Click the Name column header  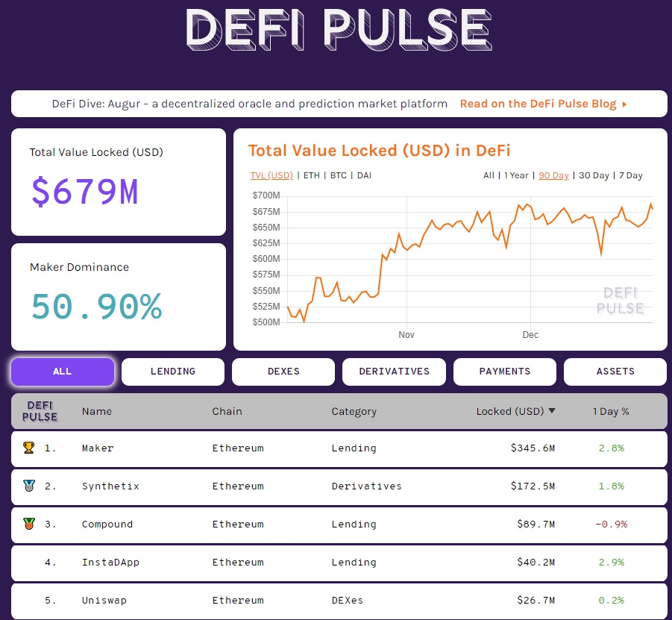coord(97,411)
